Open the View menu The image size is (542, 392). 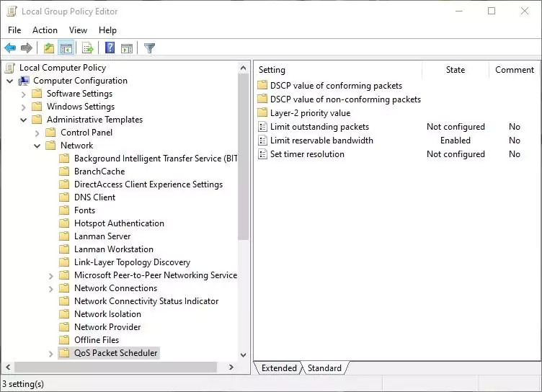coord(78,30)
